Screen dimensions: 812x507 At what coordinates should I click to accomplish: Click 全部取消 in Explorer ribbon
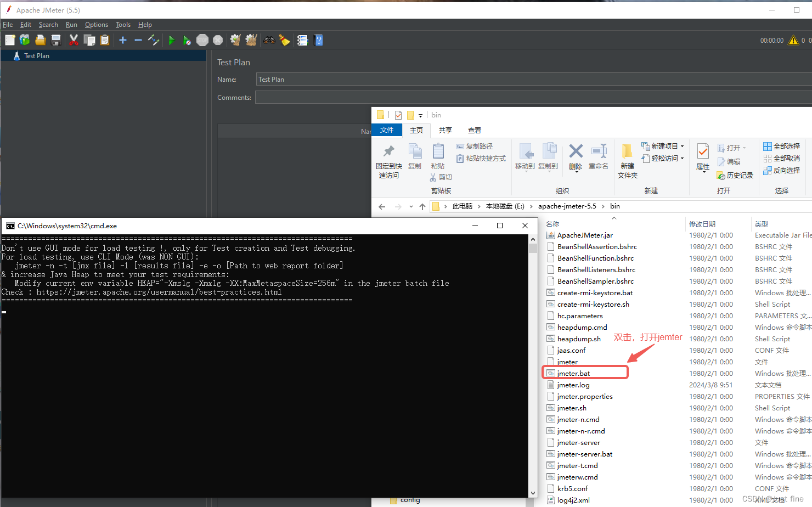[782, 159]
